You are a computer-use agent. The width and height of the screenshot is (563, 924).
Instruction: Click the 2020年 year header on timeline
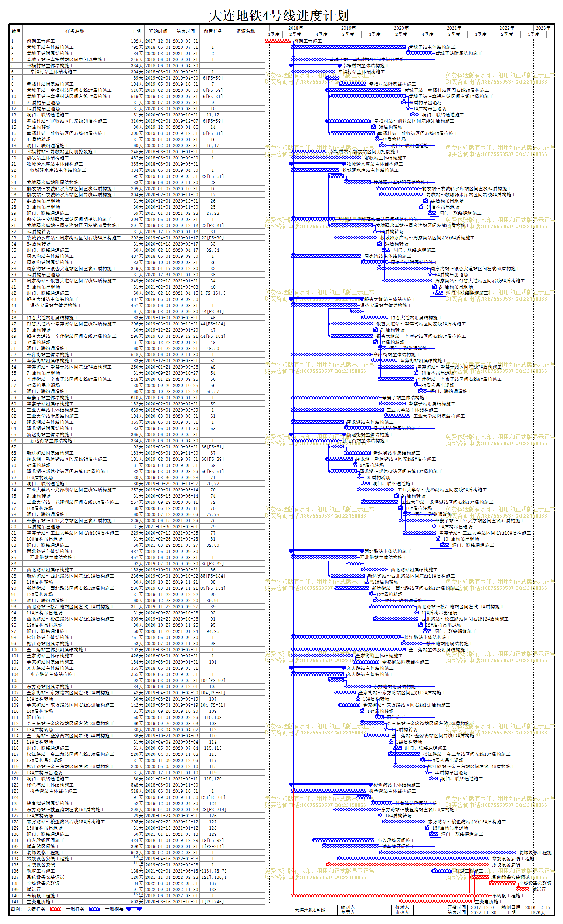[x=401, y=28]
